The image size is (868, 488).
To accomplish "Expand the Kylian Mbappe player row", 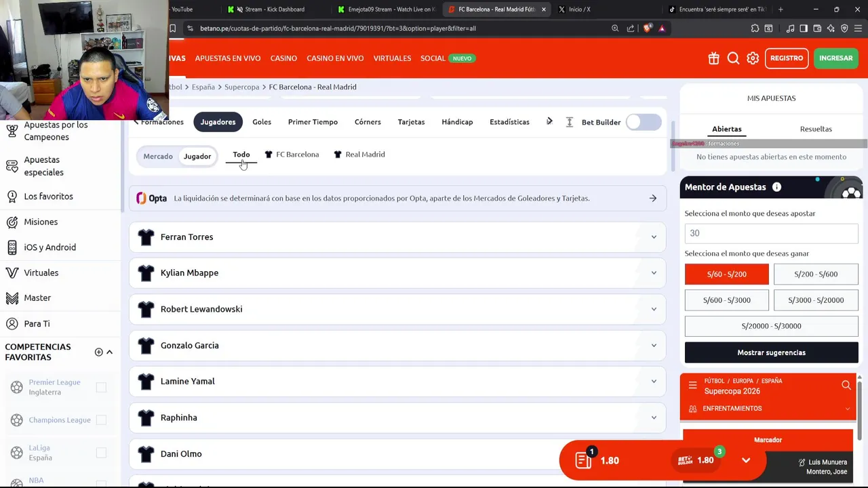I will (398, 272).
